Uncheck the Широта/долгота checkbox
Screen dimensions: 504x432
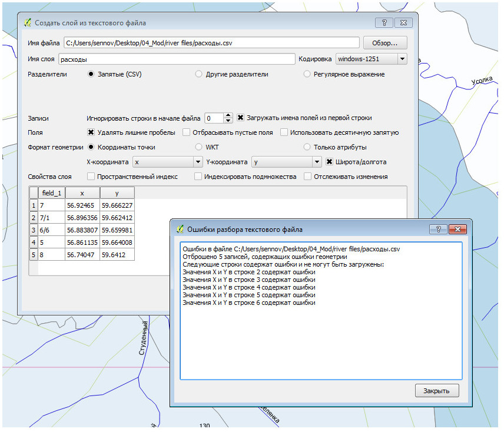pyautogui.click(x=330, y=162)
